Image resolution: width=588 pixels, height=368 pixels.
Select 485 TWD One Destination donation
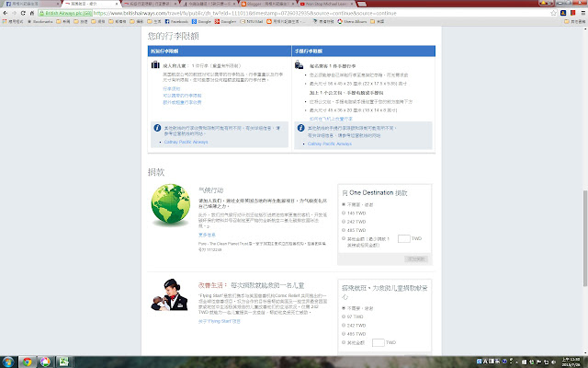[344, 230]
